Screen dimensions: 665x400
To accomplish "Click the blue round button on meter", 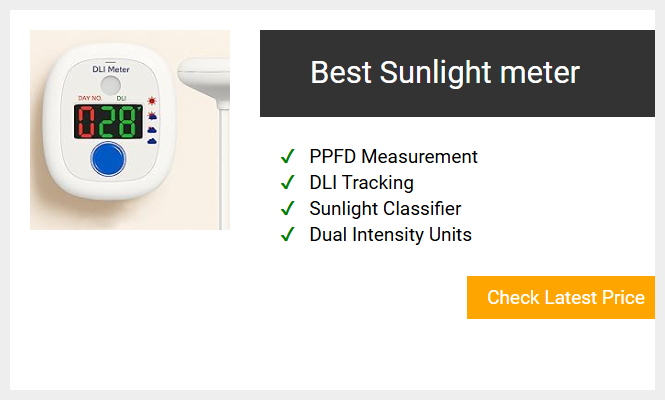I will 108,159.
